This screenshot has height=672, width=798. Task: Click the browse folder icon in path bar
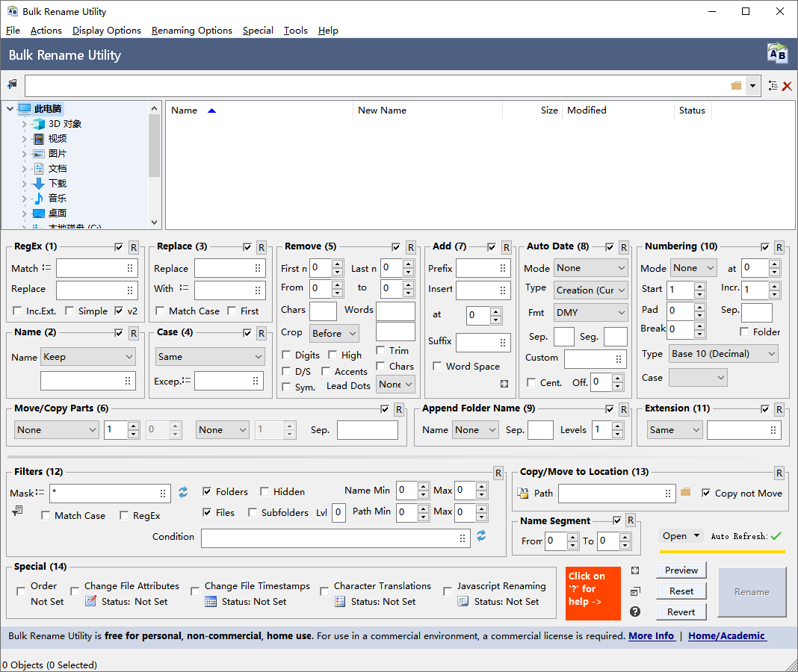[x=736, y=85]
